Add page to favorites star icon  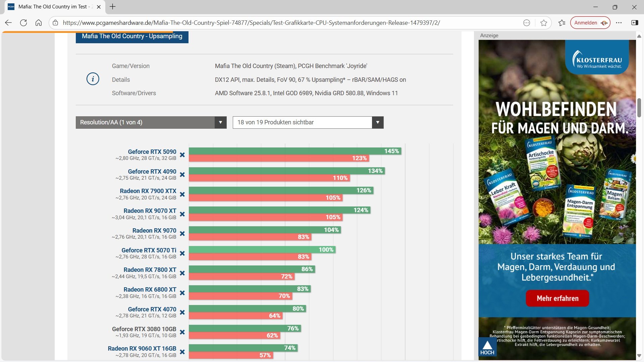(x=544, y=23)
